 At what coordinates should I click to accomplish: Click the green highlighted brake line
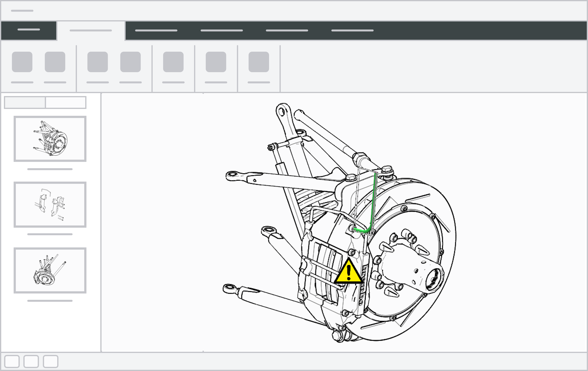373,200
